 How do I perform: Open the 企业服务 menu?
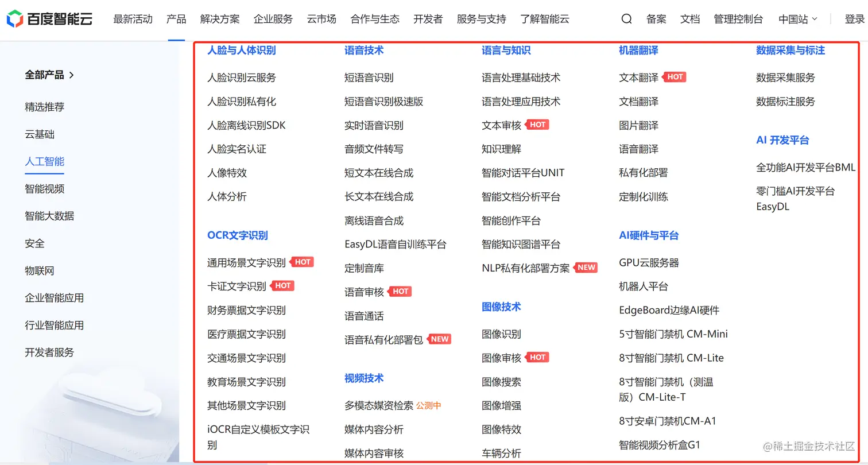tap(273, 19)
